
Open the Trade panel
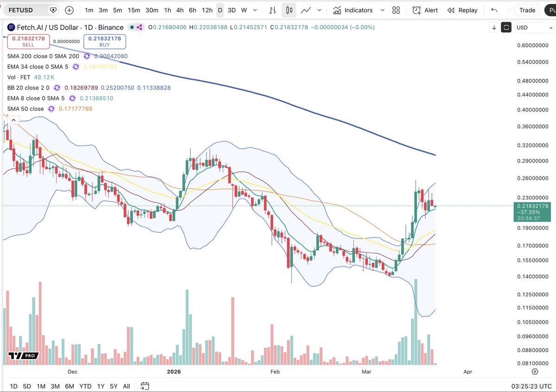(x=527, y=10)
